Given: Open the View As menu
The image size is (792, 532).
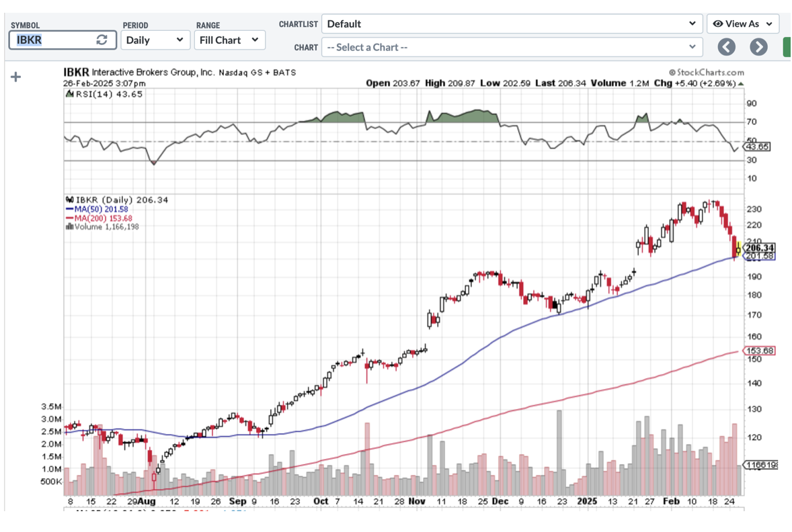Looking at the screenshot, I should click(x=742, y=24).
